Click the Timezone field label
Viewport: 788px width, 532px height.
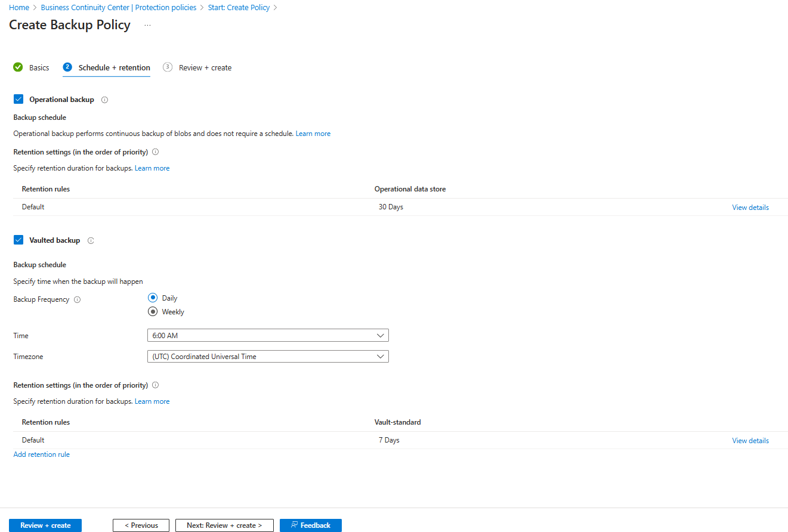point(29,357)
